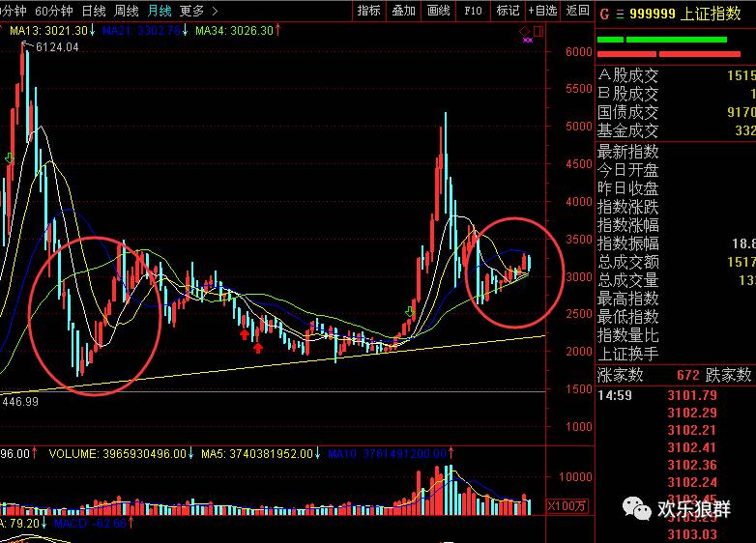Click the 画线 drawing tool button
This screenshot has height=543, width=756.
coord(438,11)
